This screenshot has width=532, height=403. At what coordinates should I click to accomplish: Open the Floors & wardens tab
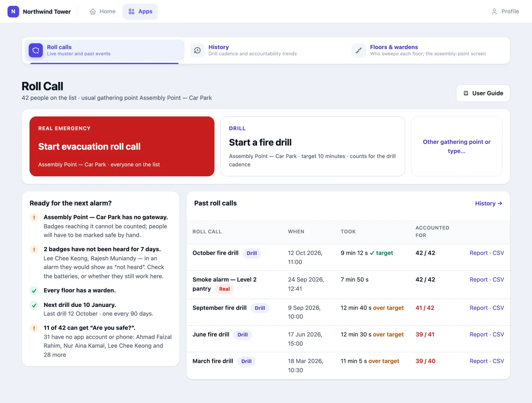coord(428,50)
